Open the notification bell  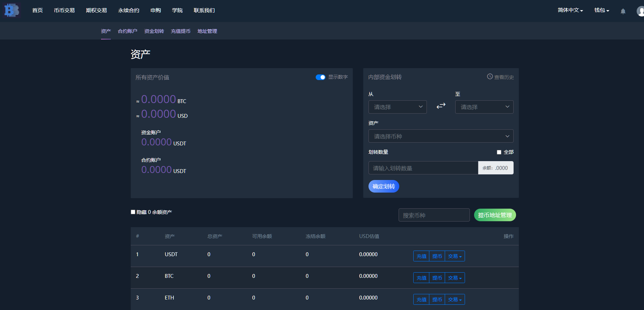(623, 11)
